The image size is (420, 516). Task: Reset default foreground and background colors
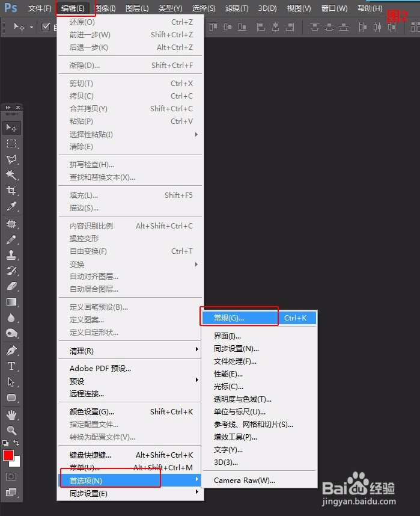[x=5, y=443]
